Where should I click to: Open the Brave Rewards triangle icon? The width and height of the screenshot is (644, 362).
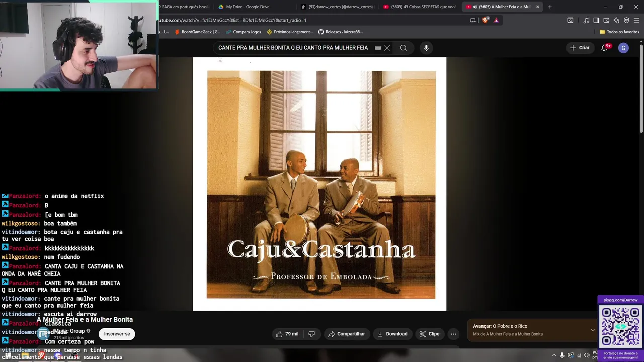coord(496,20)
